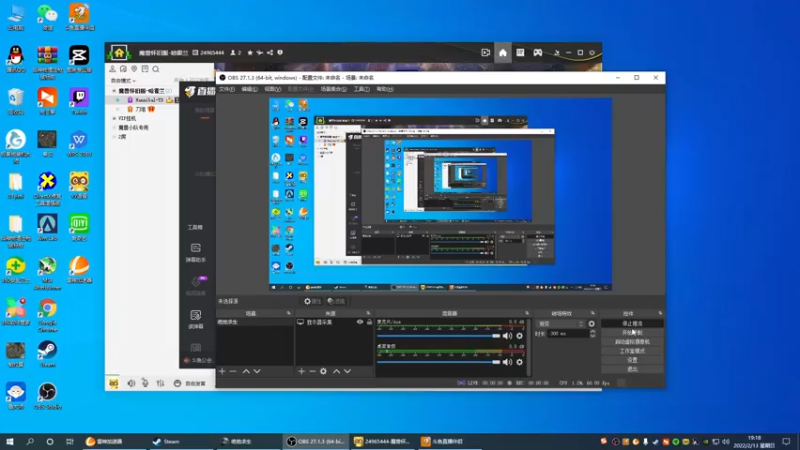Viewport: 800px width, 450px height.
Task: Click Start Virtual Camera button
Action: 632,342
